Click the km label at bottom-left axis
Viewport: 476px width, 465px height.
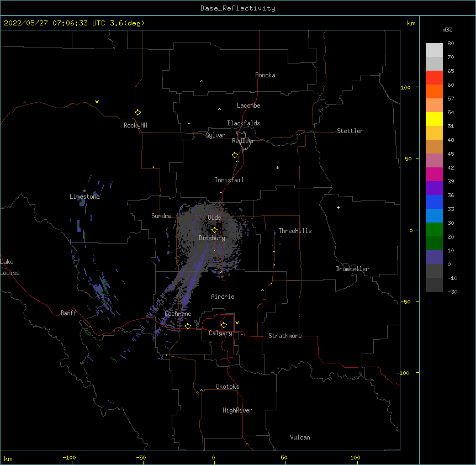coord(8,458)
